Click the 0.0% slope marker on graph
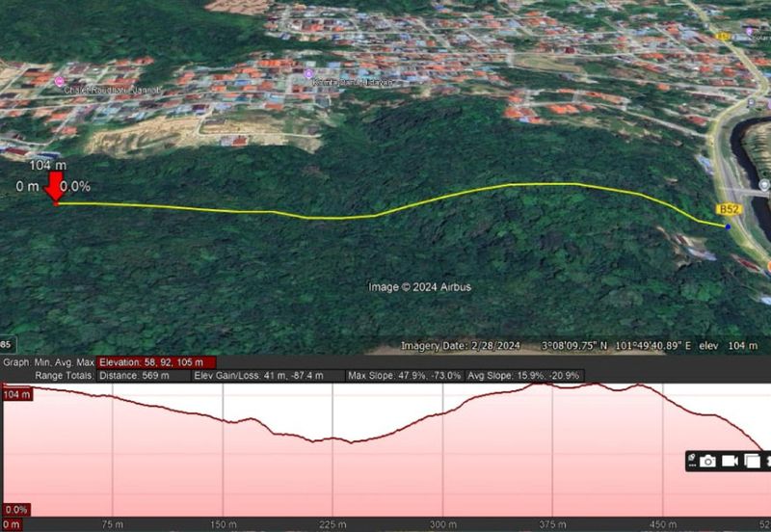 click(15, 510)
